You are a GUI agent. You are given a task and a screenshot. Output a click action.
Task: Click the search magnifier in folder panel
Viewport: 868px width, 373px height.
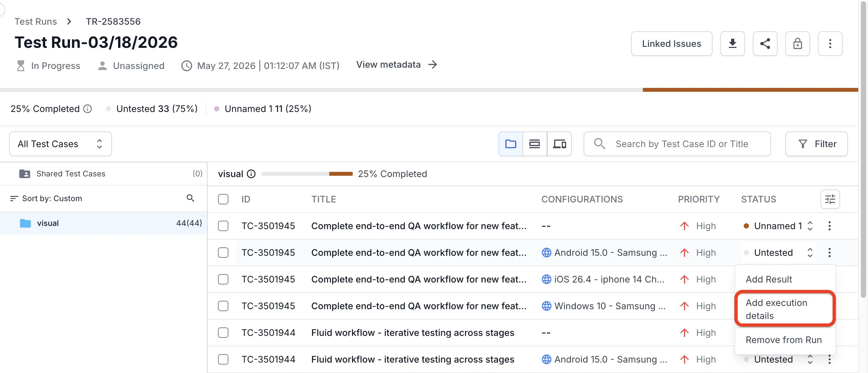(x=190, y=198)
